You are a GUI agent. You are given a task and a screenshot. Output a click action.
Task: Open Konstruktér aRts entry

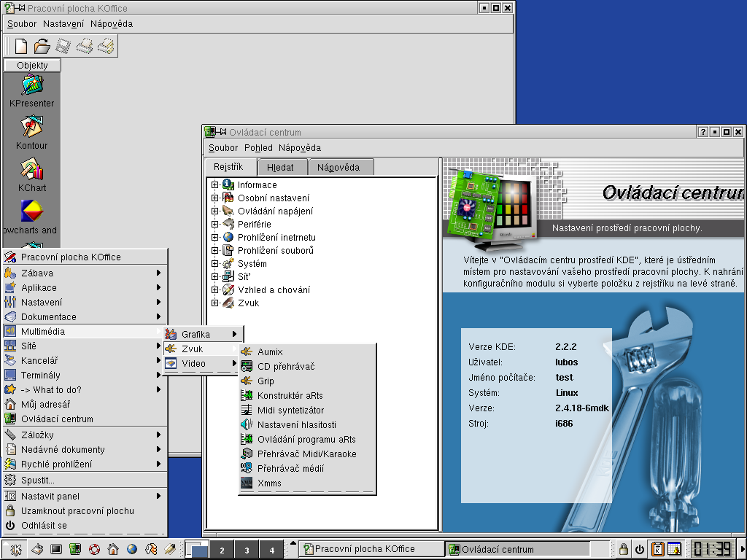pos(308,396)
